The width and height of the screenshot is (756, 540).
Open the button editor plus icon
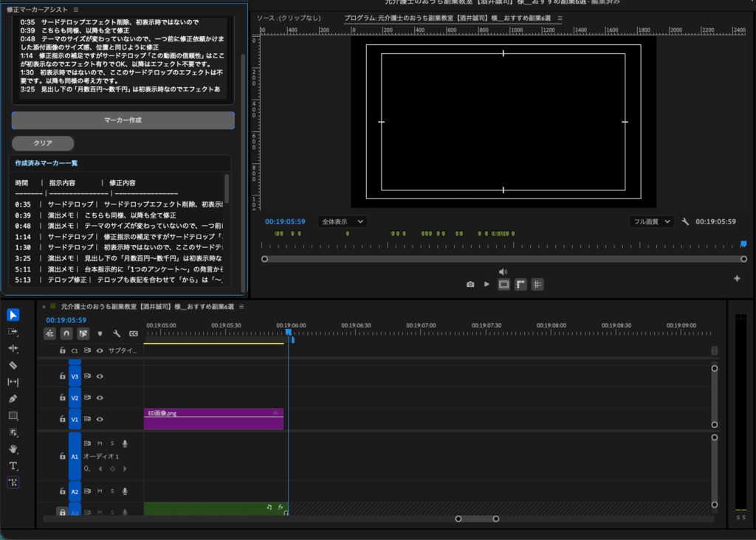tap(737, 278)
